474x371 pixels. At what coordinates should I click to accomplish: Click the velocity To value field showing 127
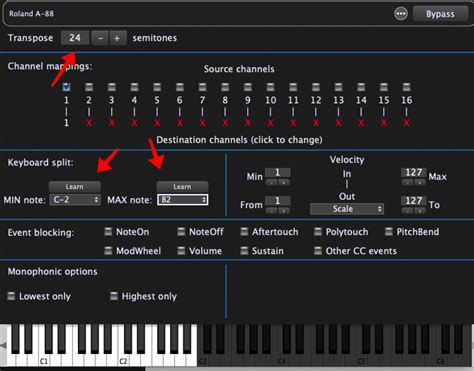[x=413, y=201]
